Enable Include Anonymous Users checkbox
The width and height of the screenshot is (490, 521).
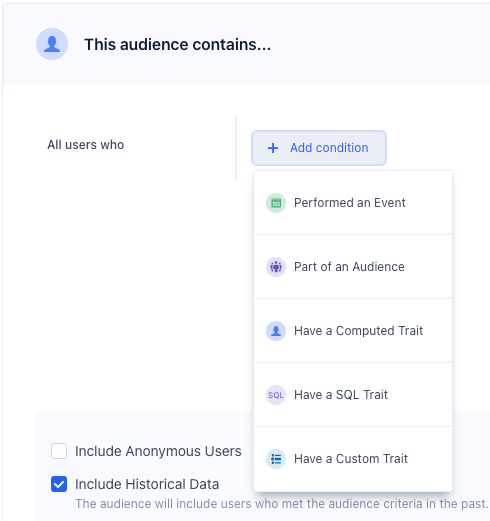pos(59,451)
